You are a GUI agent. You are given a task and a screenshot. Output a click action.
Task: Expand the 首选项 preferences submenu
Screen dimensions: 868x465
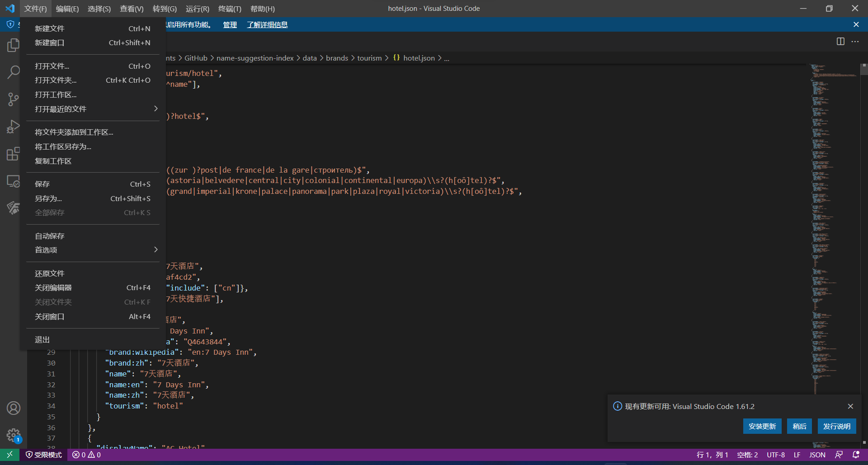[x=93, y=250]
